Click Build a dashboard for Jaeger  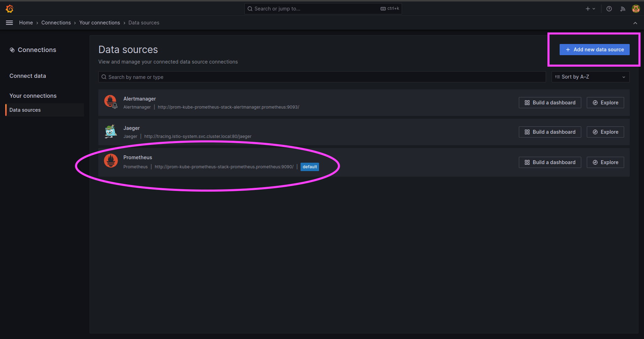[550, 132]
